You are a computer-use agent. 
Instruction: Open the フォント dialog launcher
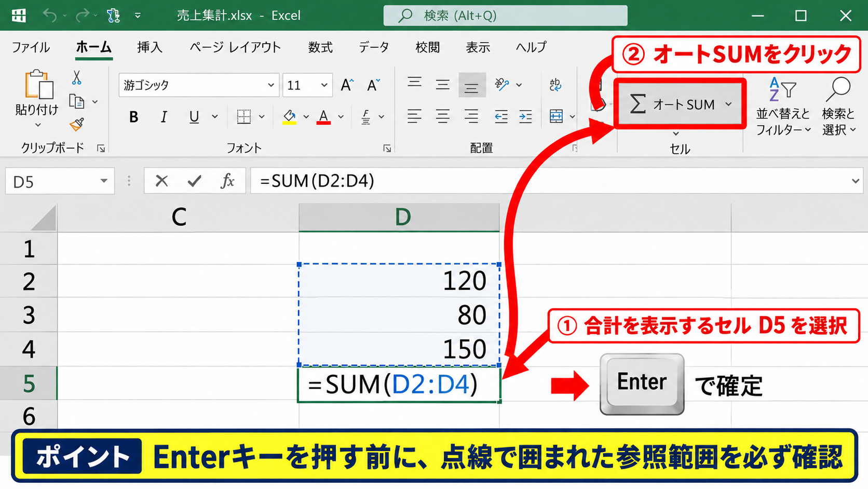(x=387, y=149)
